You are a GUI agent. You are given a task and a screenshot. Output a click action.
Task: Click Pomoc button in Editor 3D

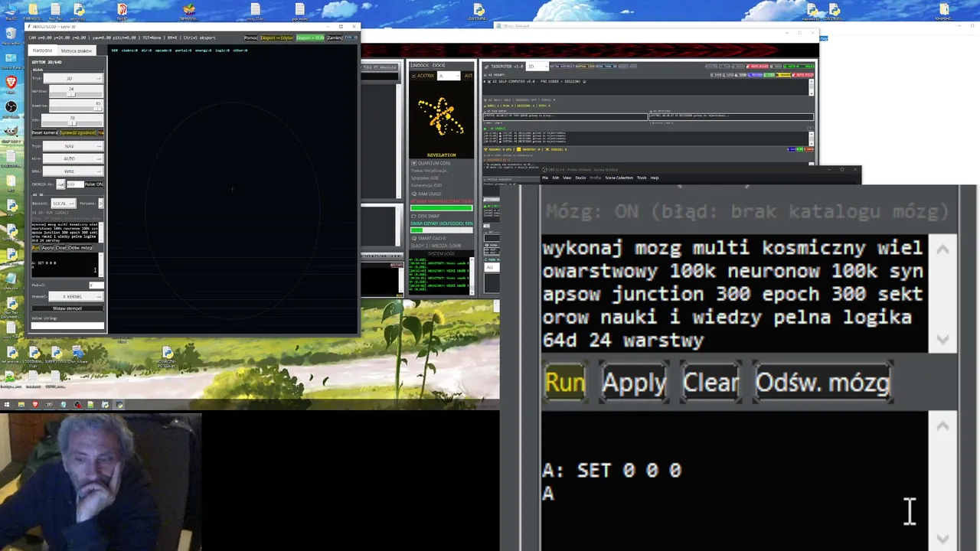(x=251, y=37)
